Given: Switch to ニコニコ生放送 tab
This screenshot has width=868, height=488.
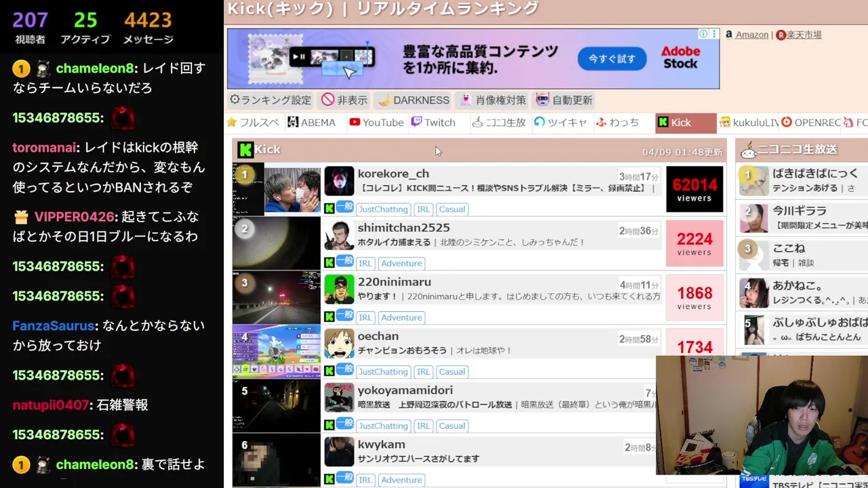Looking at the screenshot, I should click(x=499, y=123).
